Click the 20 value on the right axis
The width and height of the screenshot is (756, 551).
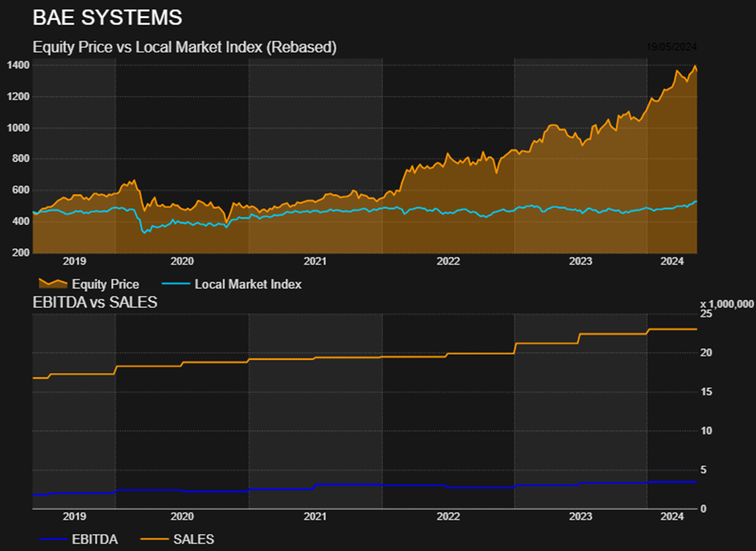706,353
